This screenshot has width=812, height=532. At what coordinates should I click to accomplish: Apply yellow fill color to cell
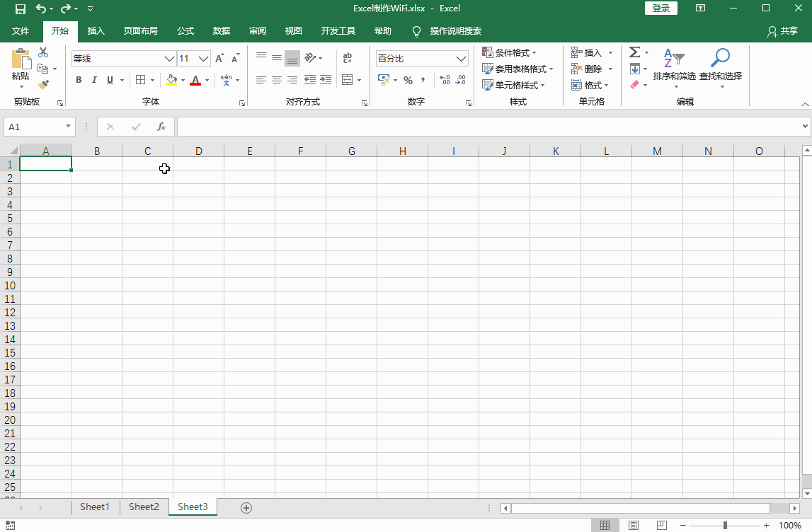[171, 80]
